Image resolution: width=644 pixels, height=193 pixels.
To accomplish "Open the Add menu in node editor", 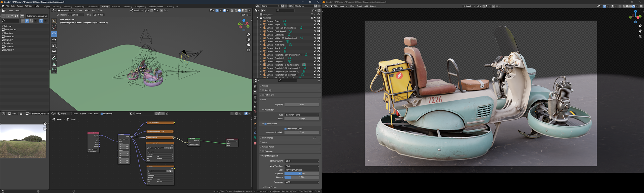I will (x=90, y=114).
